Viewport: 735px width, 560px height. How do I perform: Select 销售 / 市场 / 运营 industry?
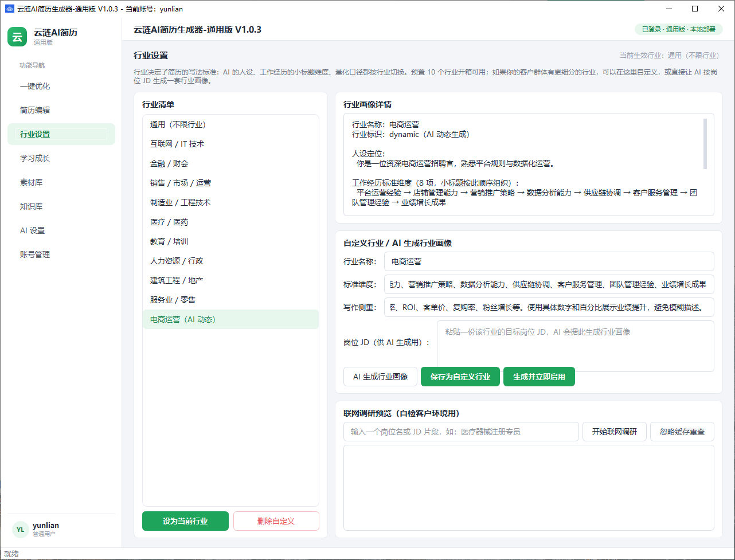coord(230,183)
